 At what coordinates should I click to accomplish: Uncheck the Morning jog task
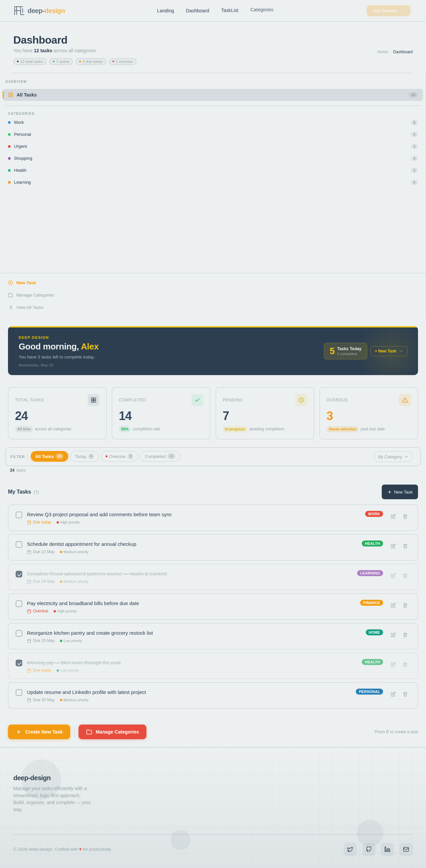[x=19, y=663]
